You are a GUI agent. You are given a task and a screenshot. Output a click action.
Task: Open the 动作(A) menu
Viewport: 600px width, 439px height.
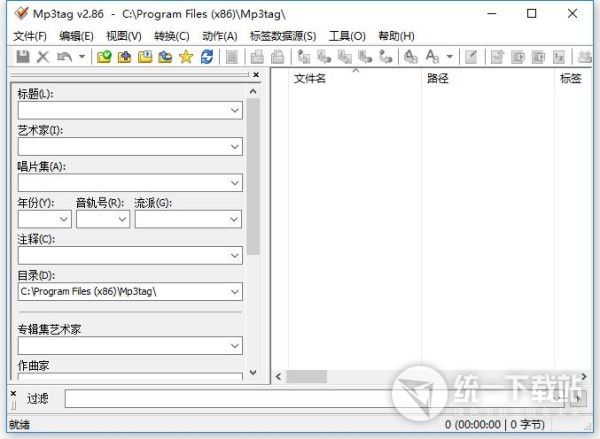pos(220,36)
